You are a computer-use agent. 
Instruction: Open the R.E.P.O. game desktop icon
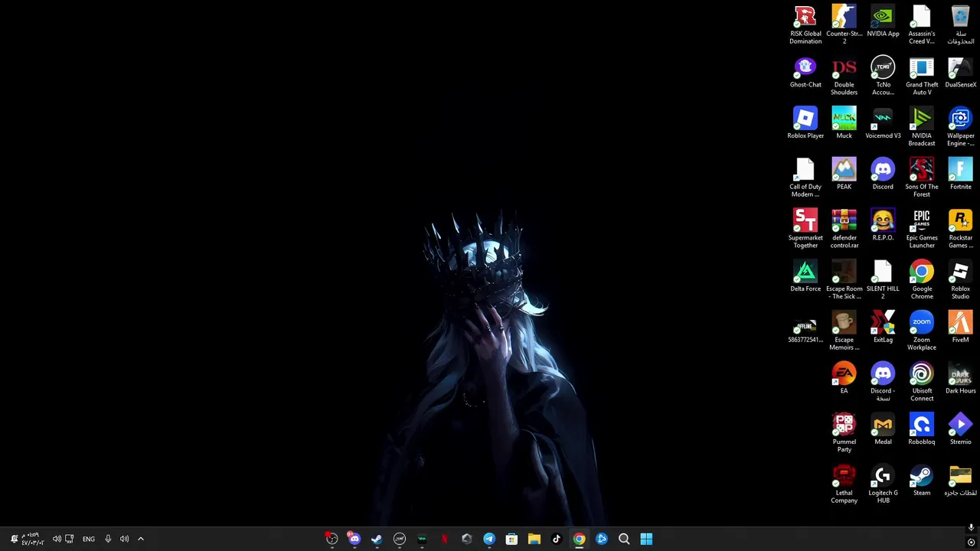pos(883,226)
